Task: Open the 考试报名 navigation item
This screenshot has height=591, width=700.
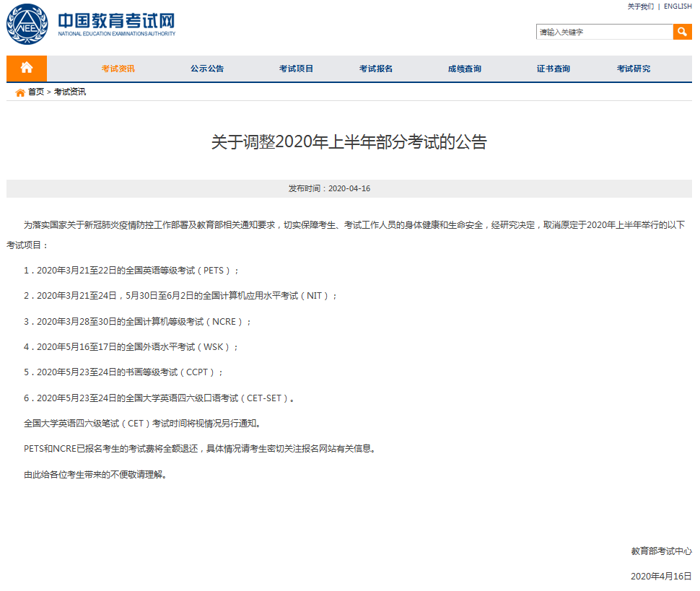Action: click(x=376, y=69)
